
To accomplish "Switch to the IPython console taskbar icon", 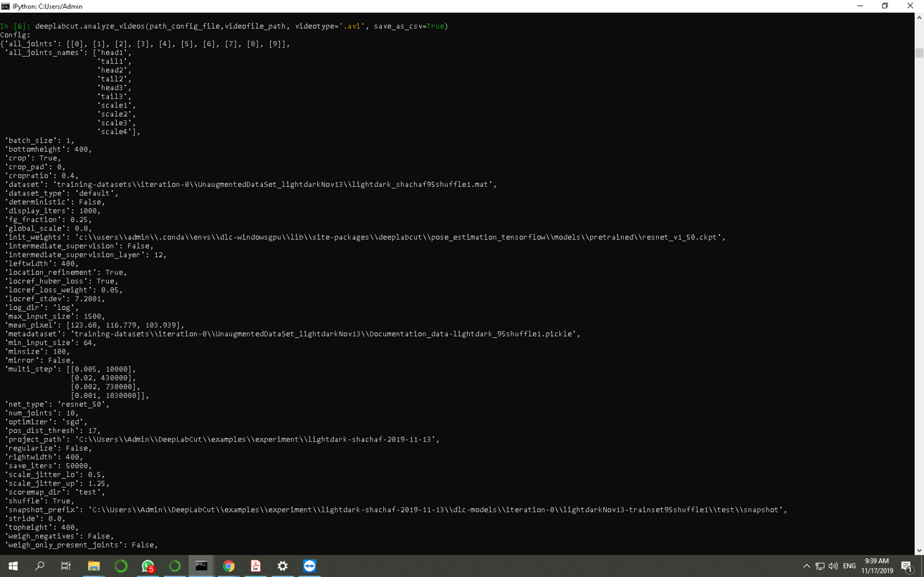I will (201, 566).
